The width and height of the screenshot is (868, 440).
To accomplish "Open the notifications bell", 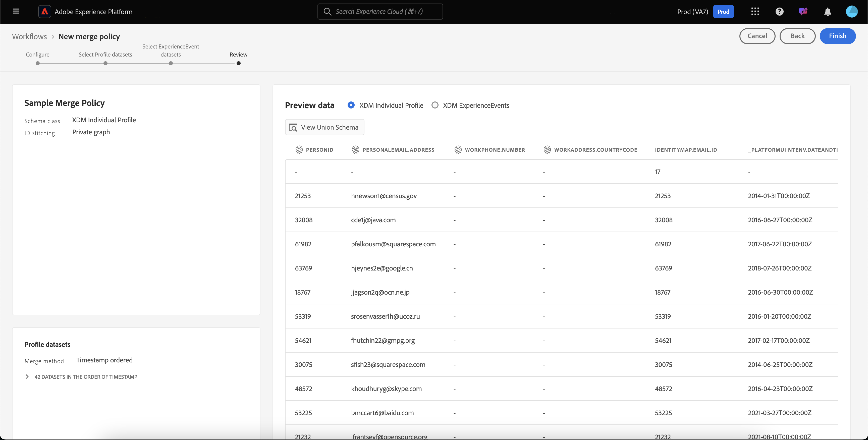I will tap(827, 12).
